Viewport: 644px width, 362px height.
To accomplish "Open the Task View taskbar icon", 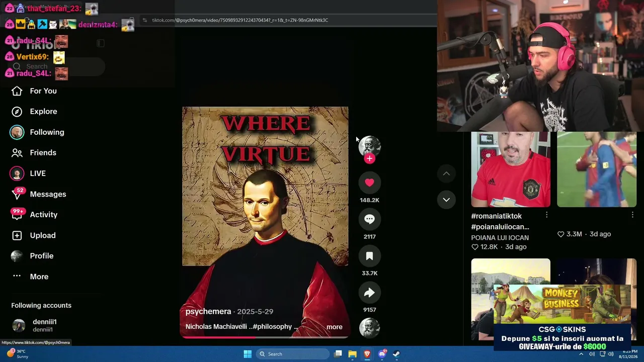I will 338,354.
